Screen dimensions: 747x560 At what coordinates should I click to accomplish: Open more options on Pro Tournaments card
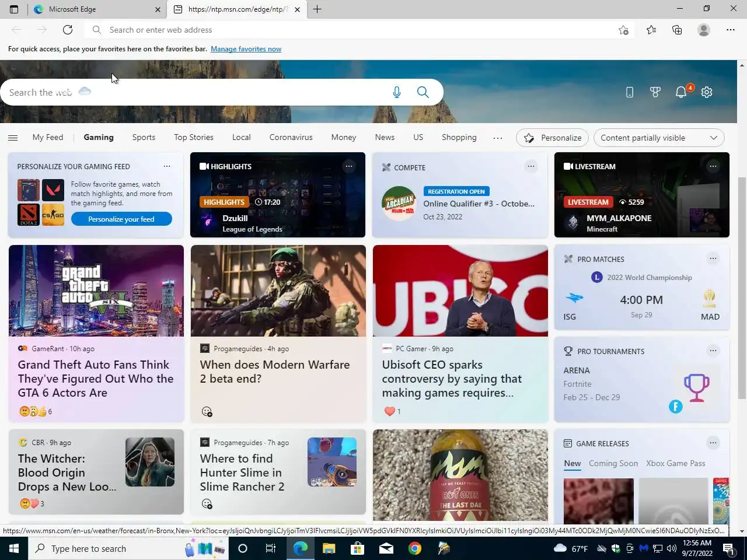click(713, 351)
